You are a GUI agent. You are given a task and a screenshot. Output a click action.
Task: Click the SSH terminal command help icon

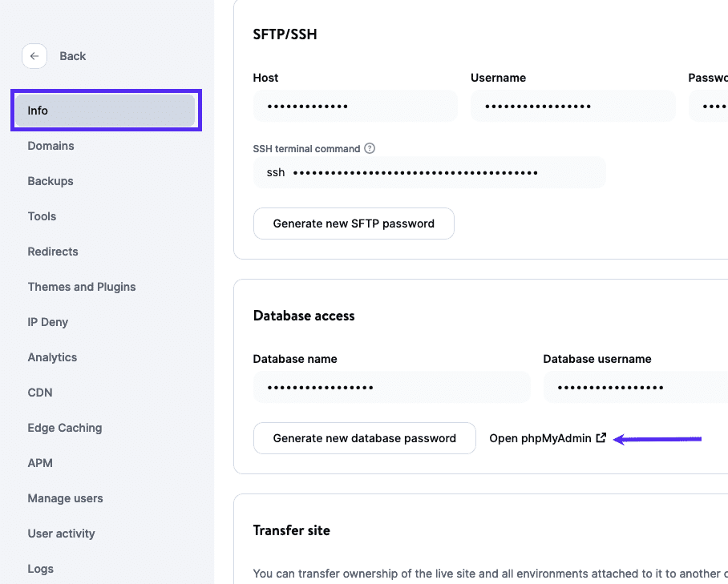coord(370,148)
